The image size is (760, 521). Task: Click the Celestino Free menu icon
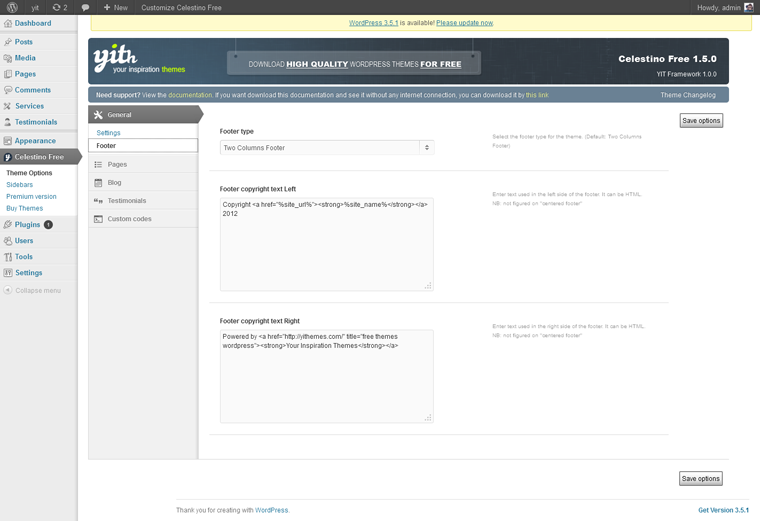(8, 157)
